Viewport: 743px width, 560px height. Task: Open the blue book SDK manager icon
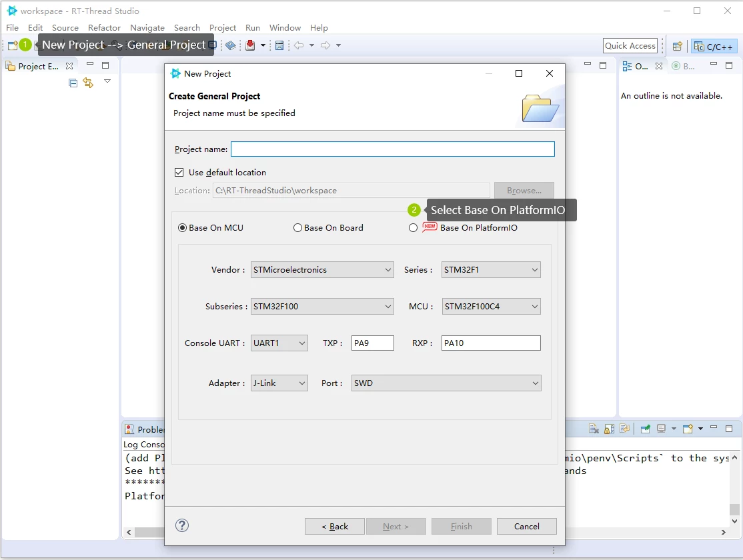pyautogui.click(x=231, y=45)
